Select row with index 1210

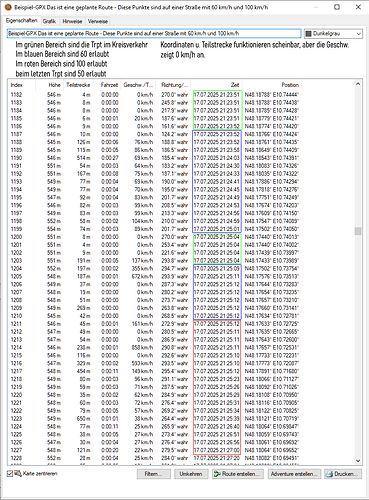coord(155,316)
